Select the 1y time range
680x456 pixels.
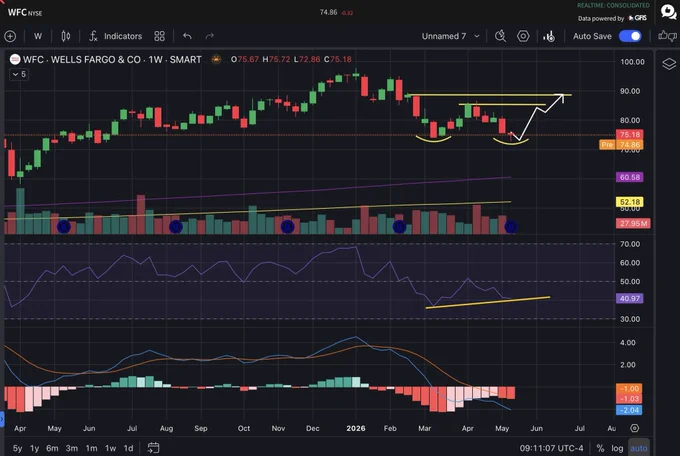[35, 448]
